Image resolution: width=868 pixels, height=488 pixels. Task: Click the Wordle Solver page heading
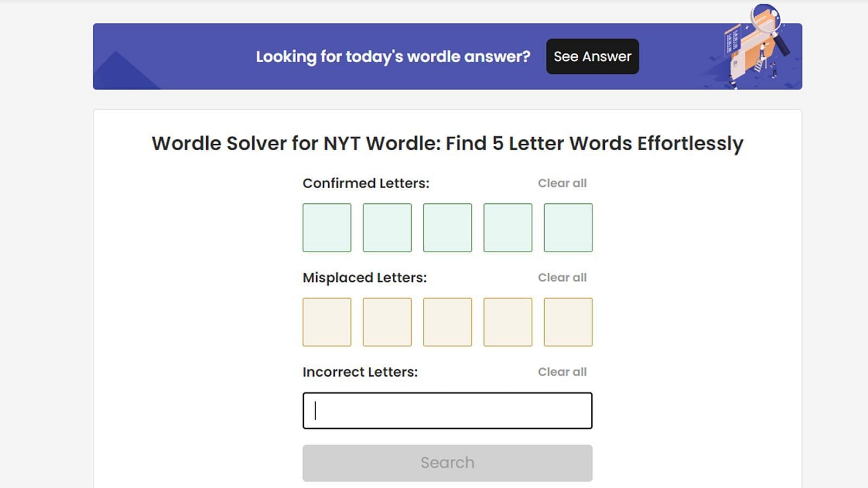(447, 143)
